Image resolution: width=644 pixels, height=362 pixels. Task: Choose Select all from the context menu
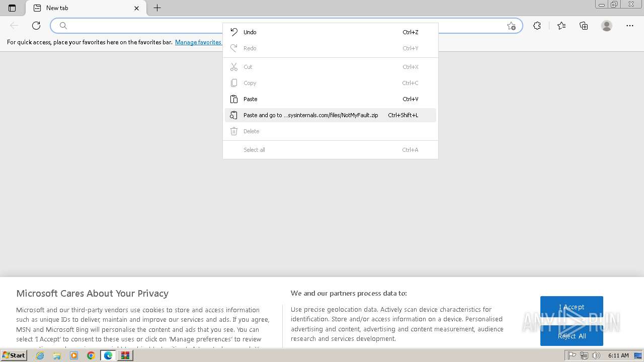[x=331, y=150]
